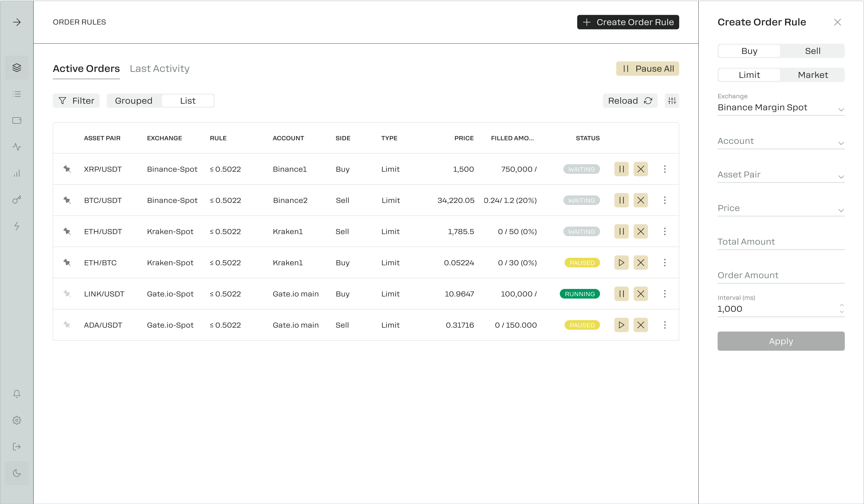Pause the LINK/USDT order
Image resolution: width=864 pixels, height=504 pixels.
(x=621, y=294)
